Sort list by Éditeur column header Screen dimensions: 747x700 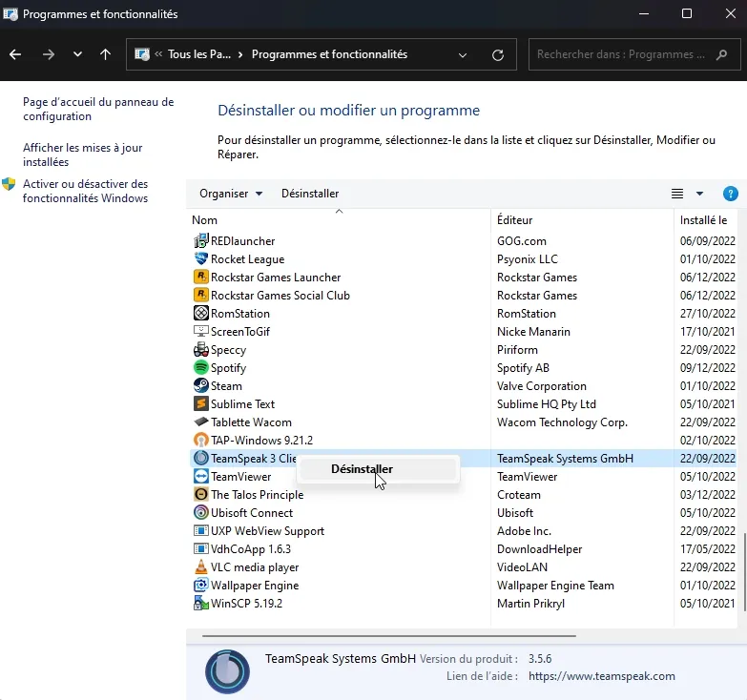pyautogui.click(x=515, y=220)
